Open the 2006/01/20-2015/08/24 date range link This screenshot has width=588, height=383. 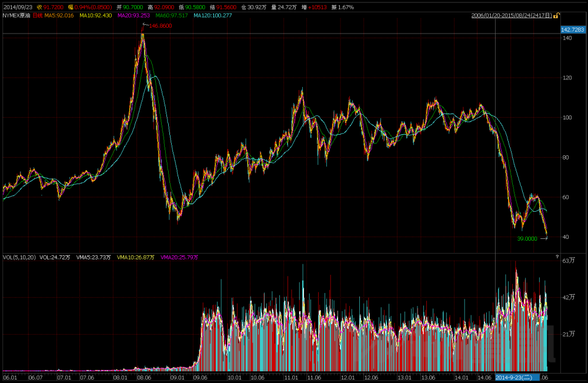(511, 15)
